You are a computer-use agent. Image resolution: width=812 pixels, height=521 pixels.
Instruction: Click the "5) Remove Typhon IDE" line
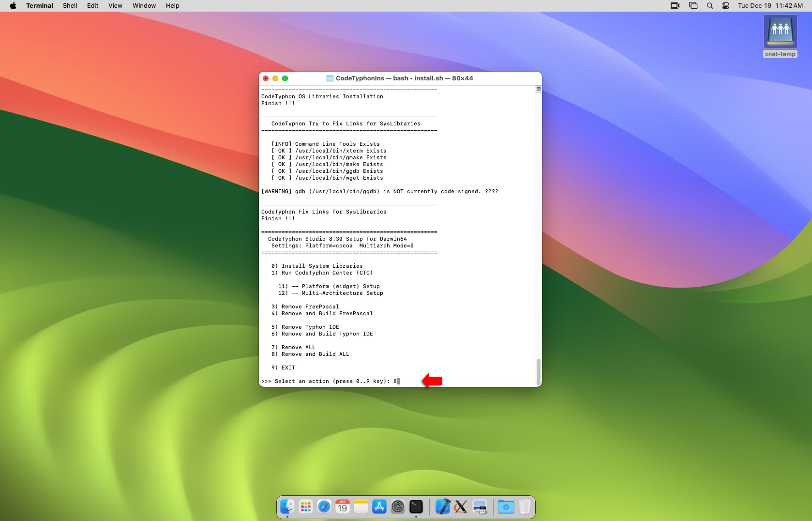pyautogui.click(x=305, y=327)
